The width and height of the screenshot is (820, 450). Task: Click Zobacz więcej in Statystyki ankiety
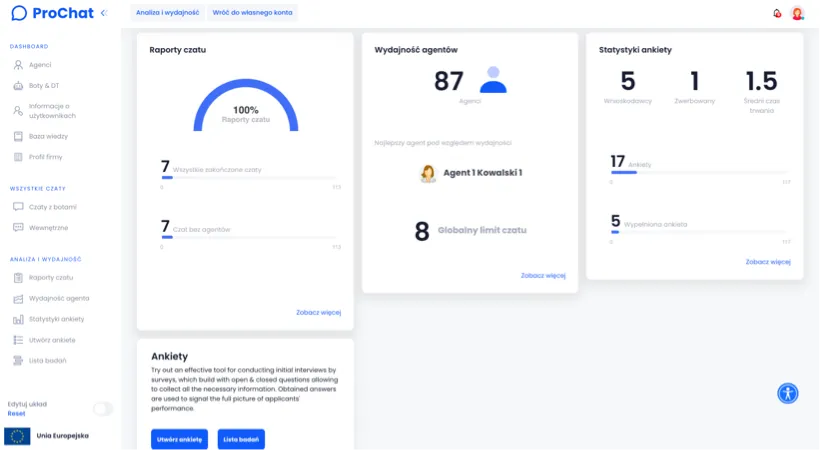click(767, 262)
